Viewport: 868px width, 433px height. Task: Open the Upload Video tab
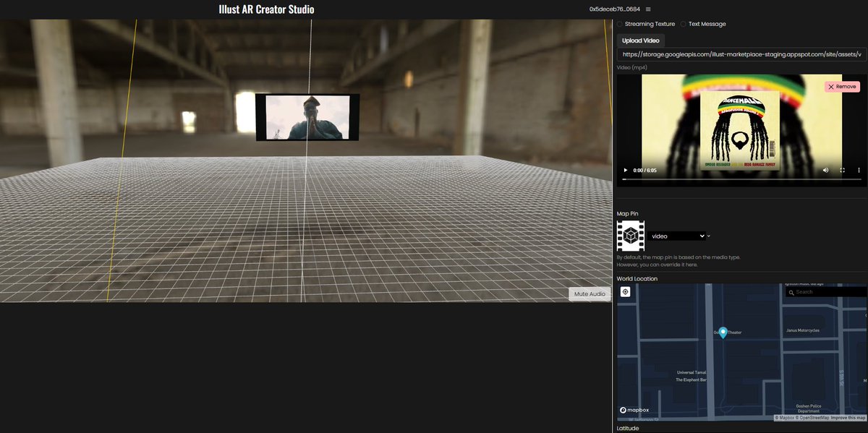tap(642, 40)
